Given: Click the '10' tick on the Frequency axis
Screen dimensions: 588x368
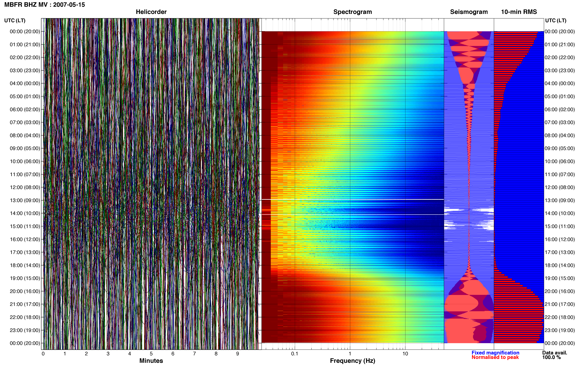Looking at the screenshot, I should [405, 354].
